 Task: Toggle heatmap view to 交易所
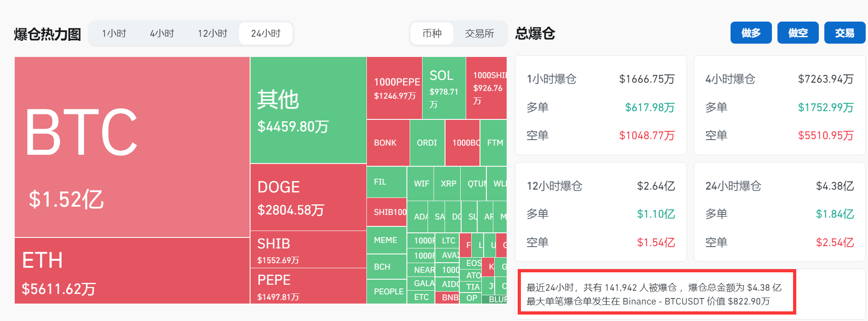pyautogui.click(x=480, y=34)
